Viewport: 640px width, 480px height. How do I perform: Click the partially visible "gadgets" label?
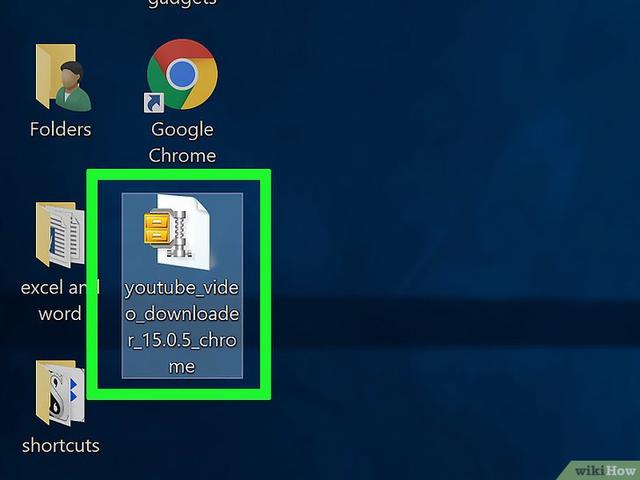click(182, 4)
